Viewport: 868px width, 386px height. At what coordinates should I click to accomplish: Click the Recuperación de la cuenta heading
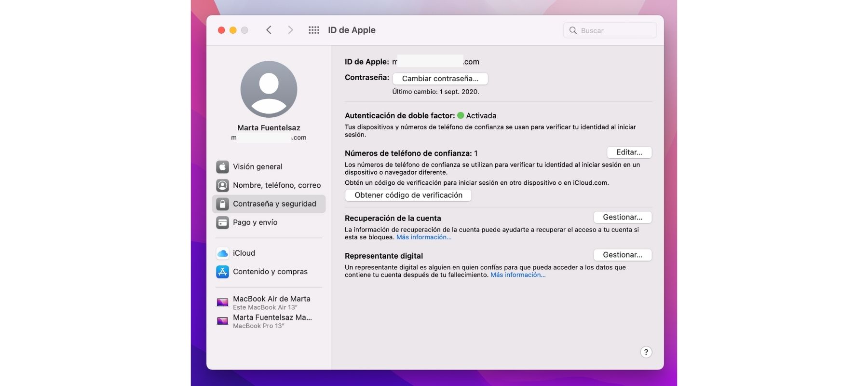(393, 218)
